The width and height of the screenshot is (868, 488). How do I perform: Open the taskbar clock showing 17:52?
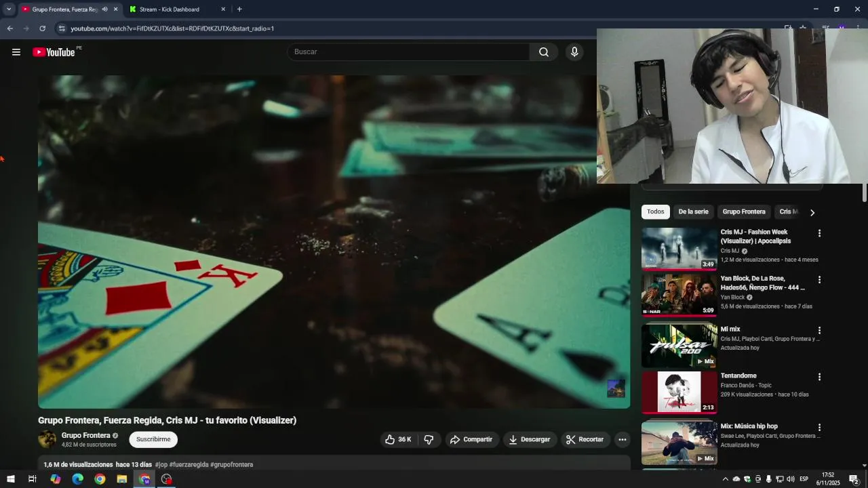point(828,479)
